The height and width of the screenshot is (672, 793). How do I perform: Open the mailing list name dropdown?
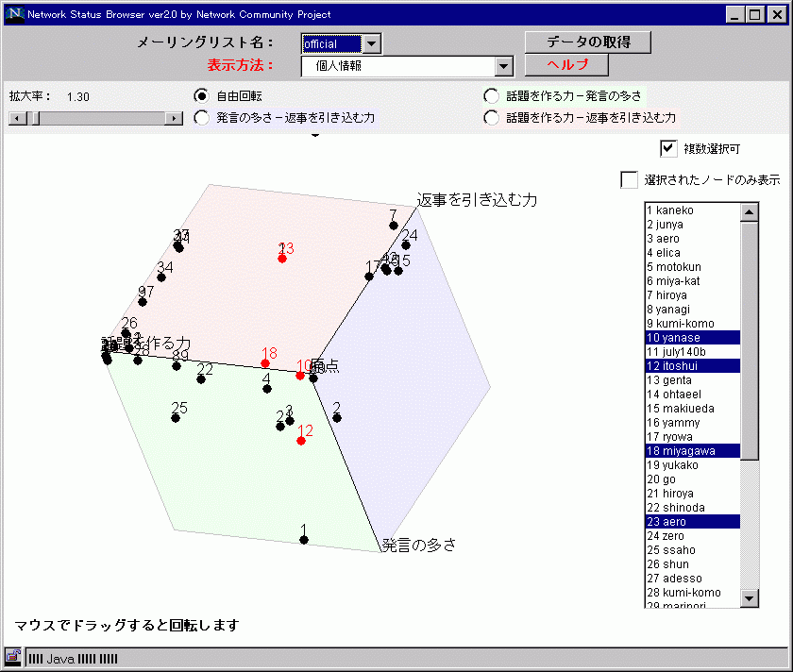click(372, 43)
